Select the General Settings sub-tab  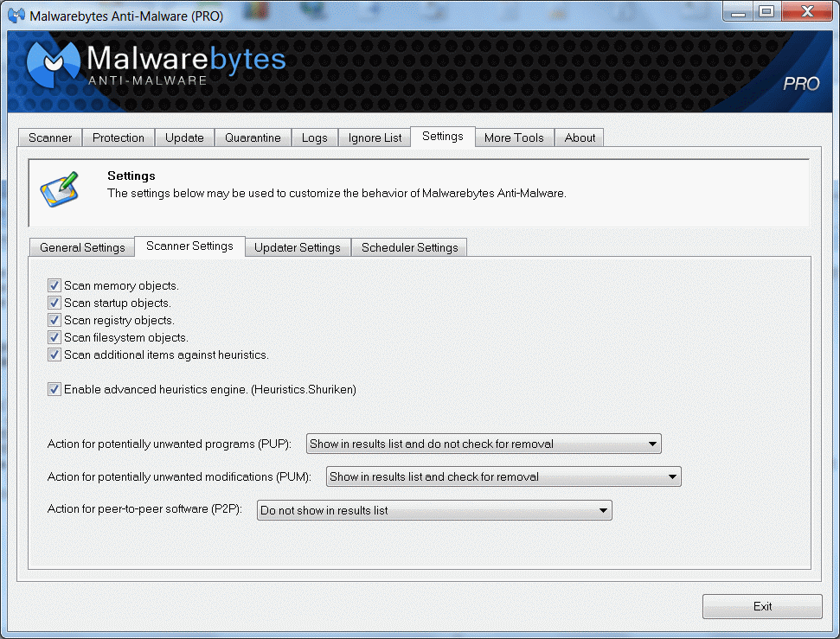pyautogui.click(x=82, y=247)
